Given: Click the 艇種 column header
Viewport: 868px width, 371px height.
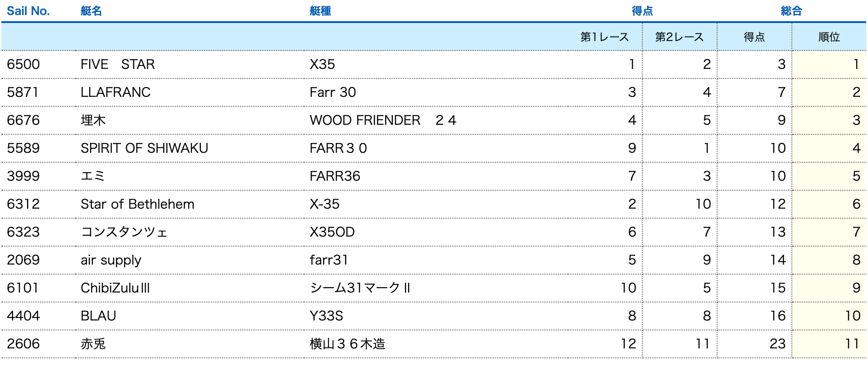Looking at the screenshot, I should pos(320,11).
